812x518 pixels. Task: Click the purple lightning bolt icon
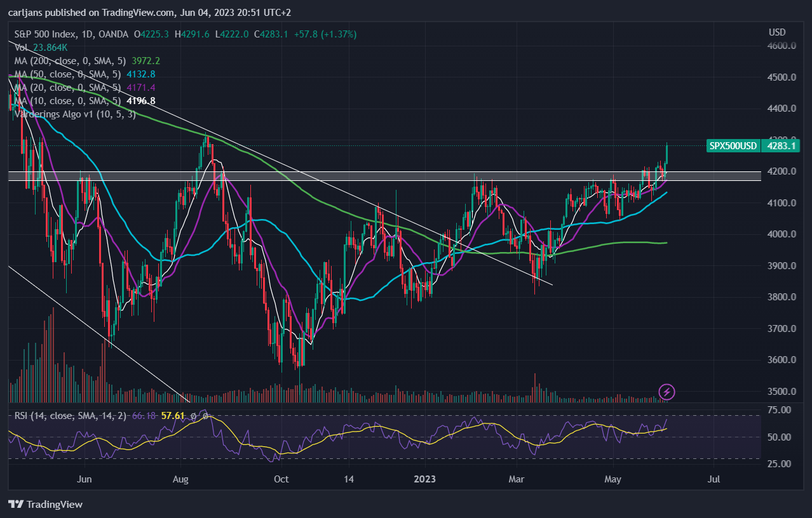coord(667,391)
